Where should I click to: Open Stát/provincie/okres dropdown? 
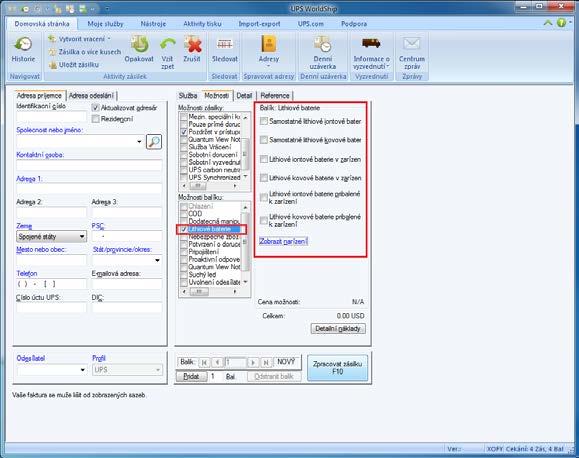158,260
